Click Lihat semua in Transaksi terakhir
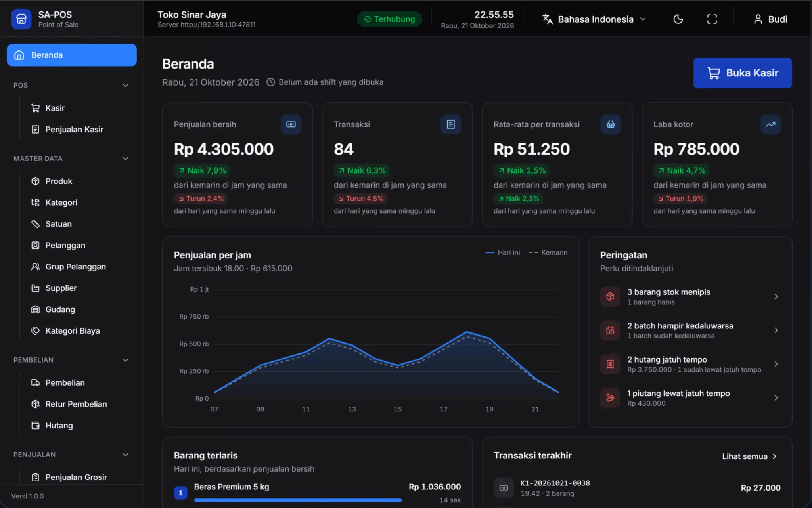The image size is (812, 508). (x=749, y=456)
